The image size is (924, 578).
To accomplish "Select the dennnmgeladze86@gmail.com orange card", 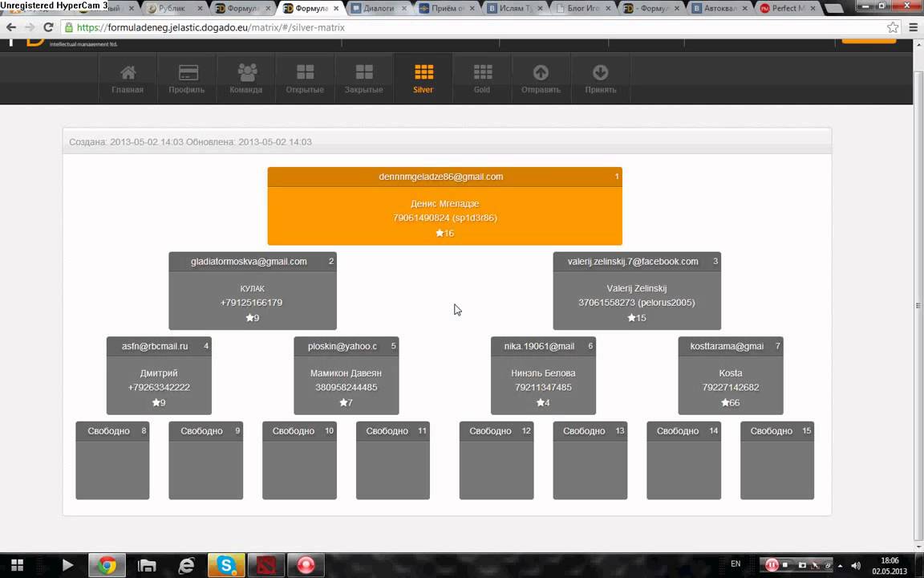I will click(445, 206).
